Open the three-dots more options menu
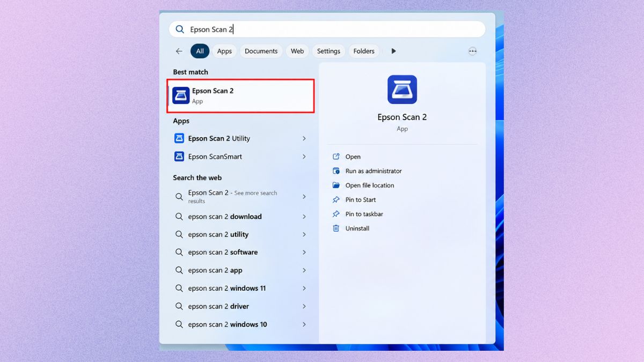 point(472,51)
